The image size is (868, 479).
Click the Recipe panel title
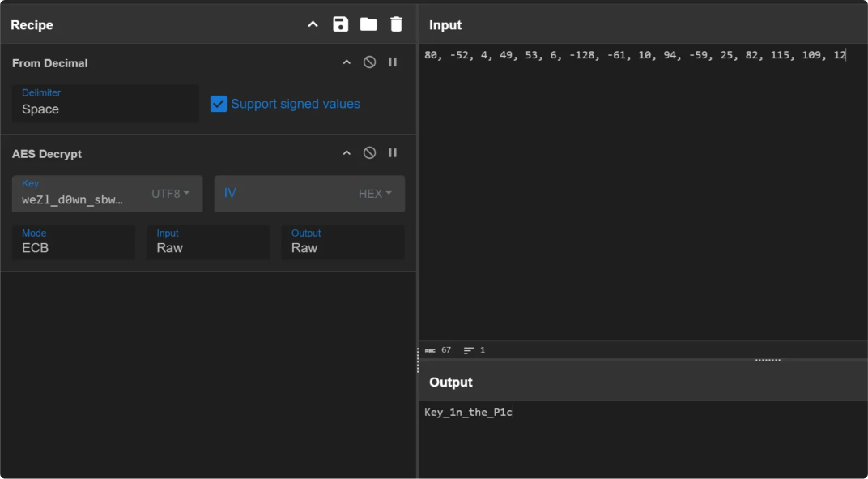pyautogui.click(x=32, y=25)
